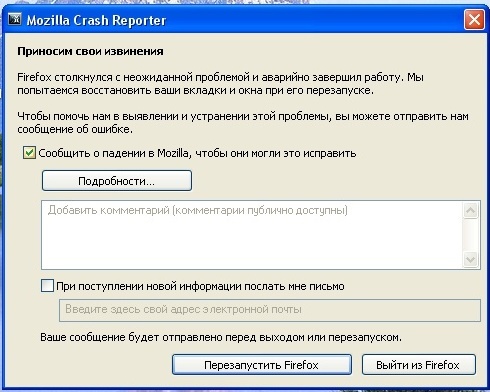Enable 'При поступлении новой информации послать мне письмо'

coord(47,286)
